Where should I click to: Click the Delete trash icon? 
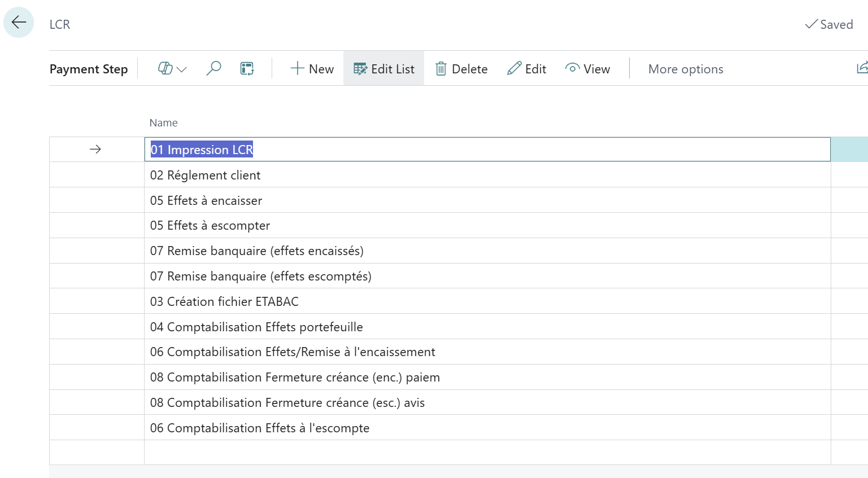pyautogui.click(x=461, y=69)
